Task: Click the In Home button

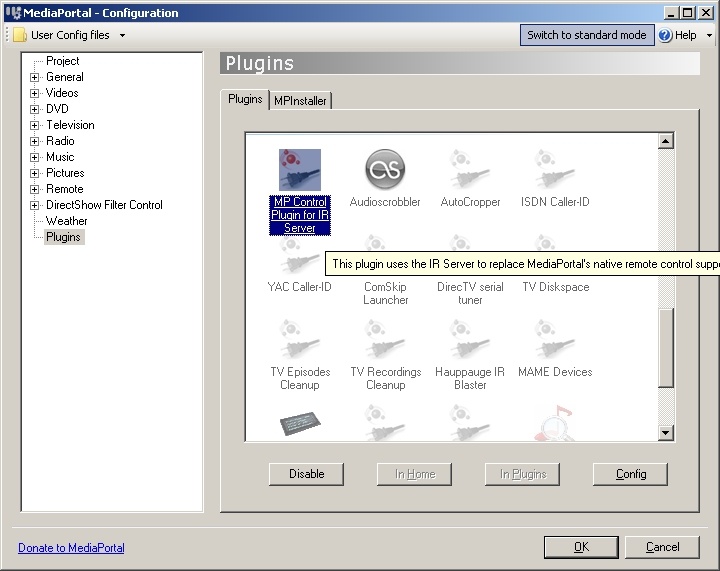Action: (414, 474)
